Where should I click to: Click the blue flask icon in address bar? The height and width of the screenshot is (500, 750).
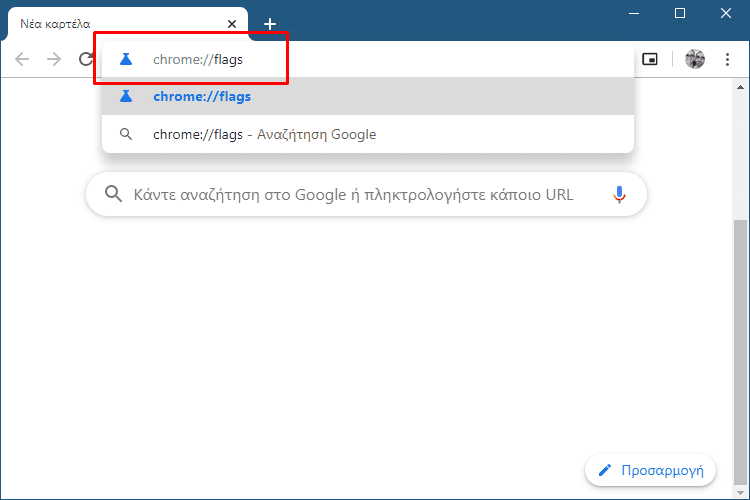click(126, 59)
